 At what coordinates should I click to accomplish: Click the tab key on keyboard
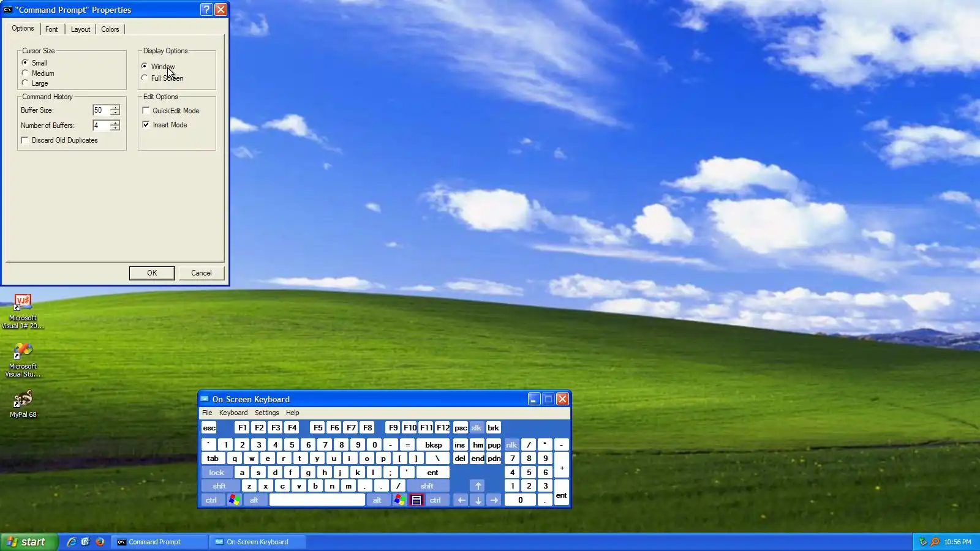(213, 459)
